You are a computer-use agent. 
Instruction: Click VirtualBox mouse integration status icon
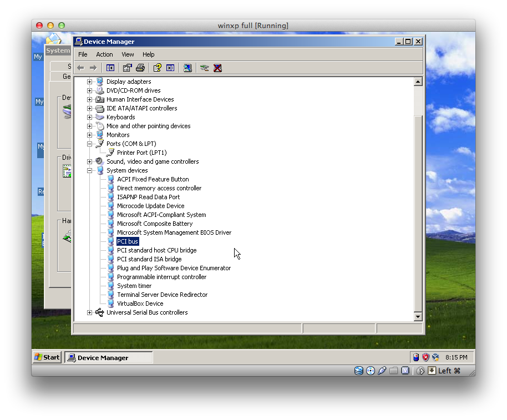(420, 371)
